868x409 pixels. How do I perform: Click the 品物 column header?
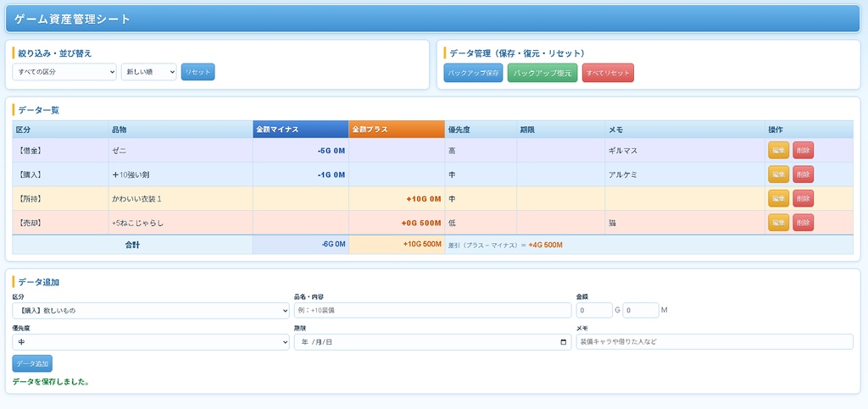(x=181, y=130)
